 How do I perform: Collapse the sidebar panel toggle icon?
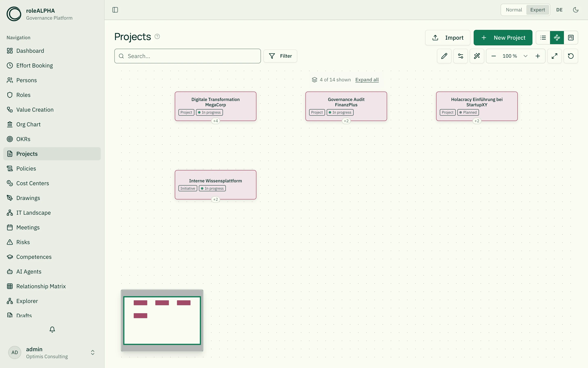115,10
